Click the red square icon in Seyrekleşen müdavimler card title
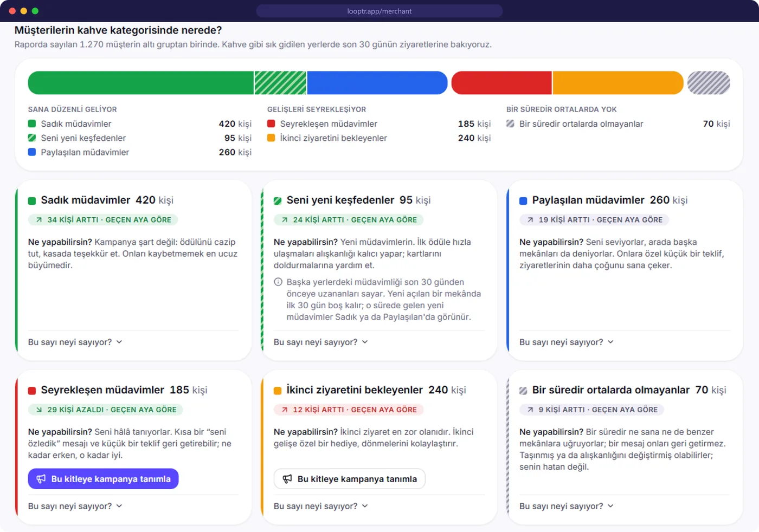Viewport: 759px width, 532px height. pos(32,391)
